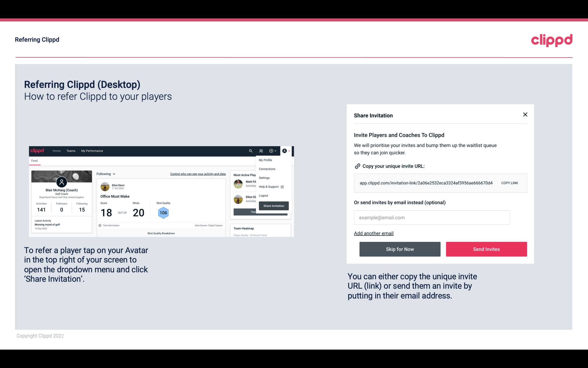Screen dimensions: 588x368
Task: Click 'Logout' menu item in dropdown
Action: [263, 195]
